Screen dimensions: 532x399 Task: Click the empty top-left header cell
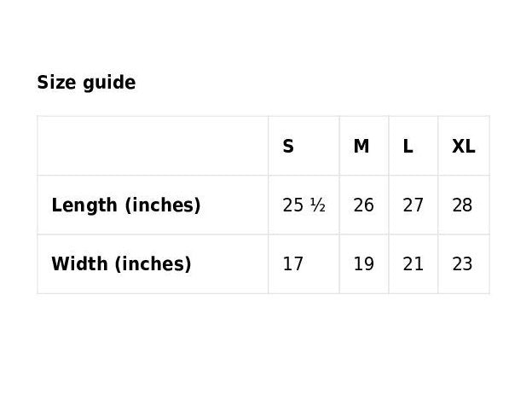coord(153,146)
